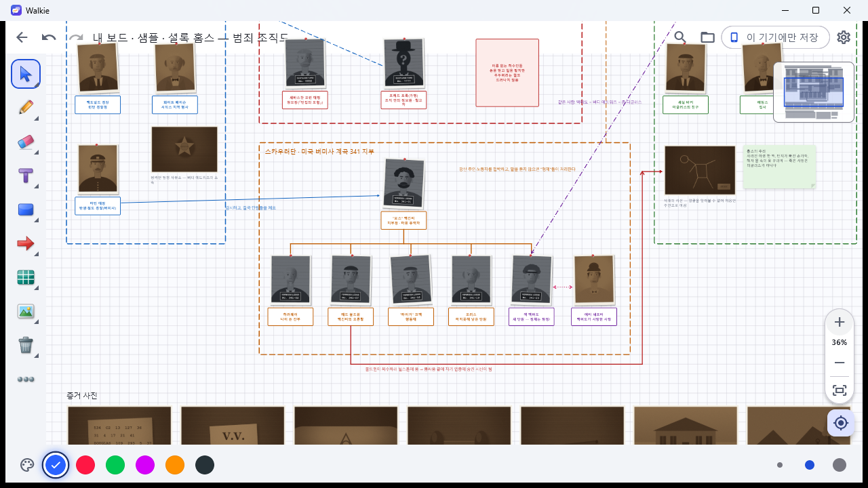Zoom in with the plus button
This screenshot has height=488, width=868.
[840, 322]
